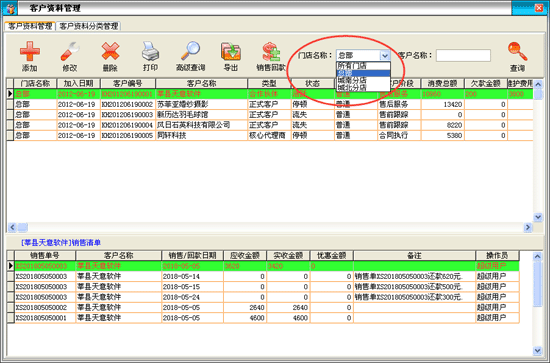Image resolution: width=550 pixels, height=363 pixels.
Task: Sort by 优惠金额 column header
Action: pos(331,256)
